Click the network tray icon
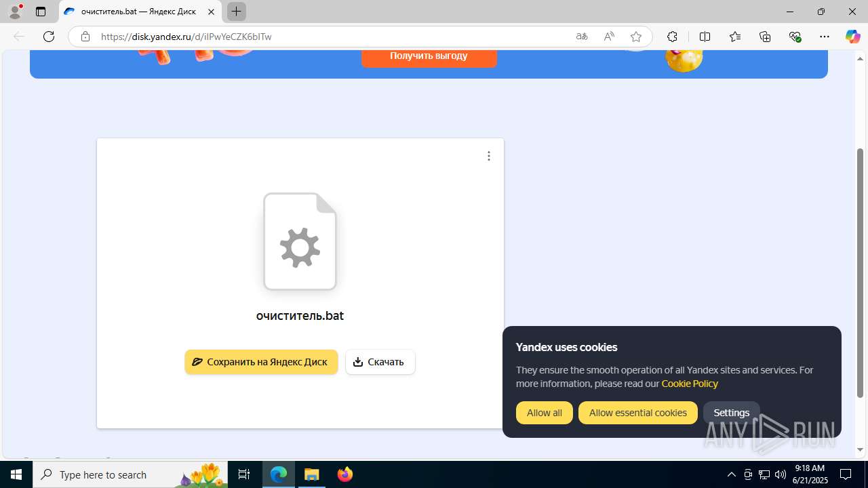 click(x=764, y=474)
